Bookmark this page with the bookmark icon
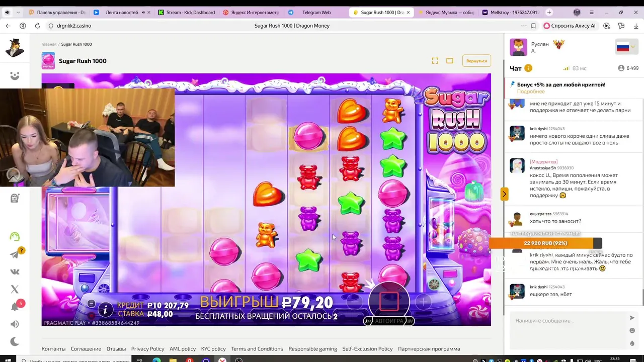Image resolution: width=644 pixels, height=362 pixels. tap(533, 26)
